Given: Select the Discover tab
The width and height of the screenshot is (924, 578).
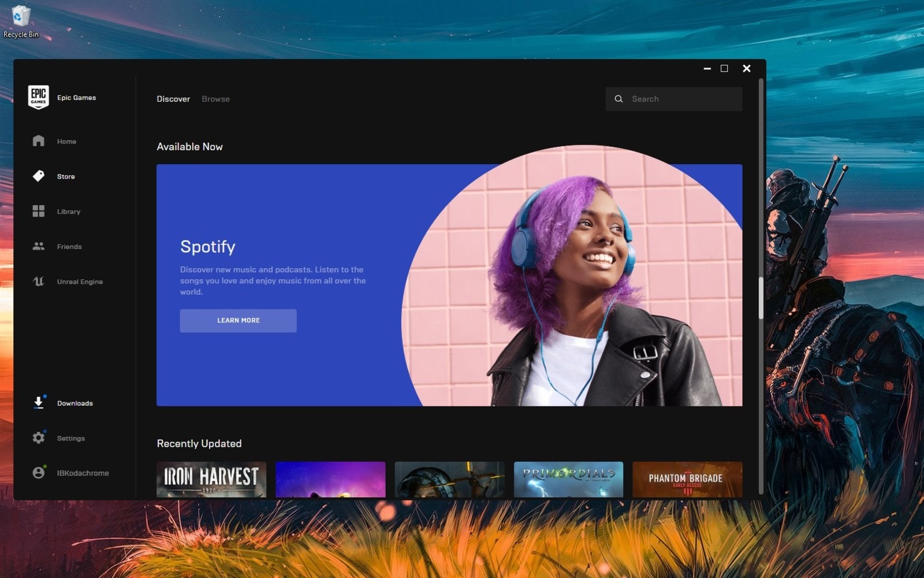Looking at the screenshot, I should (x=173, y=99).
